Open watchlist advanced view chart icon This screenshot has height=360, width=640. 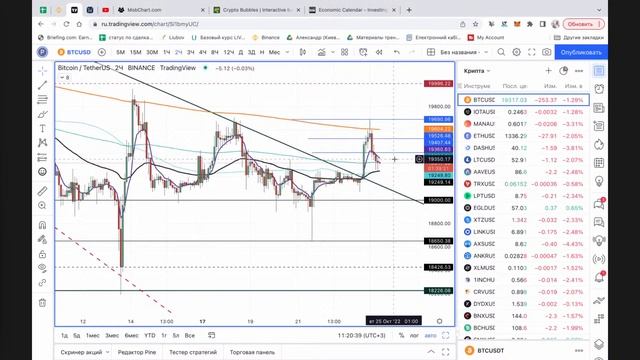click(564, 71)
